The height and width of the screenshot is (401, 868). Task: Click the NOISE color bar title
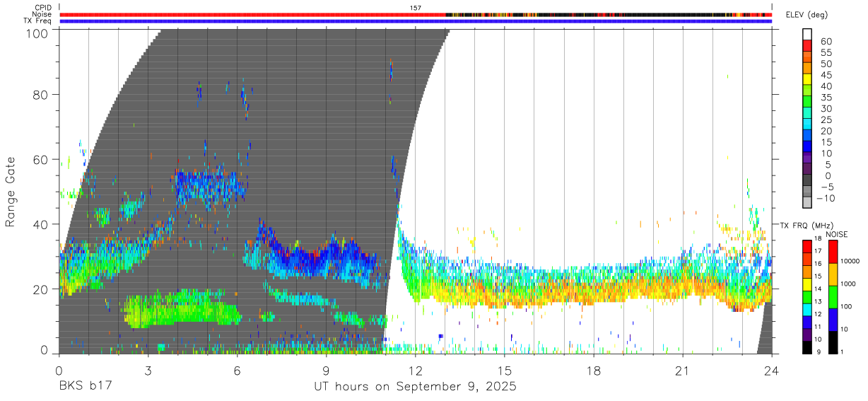[x=837, y=234]
